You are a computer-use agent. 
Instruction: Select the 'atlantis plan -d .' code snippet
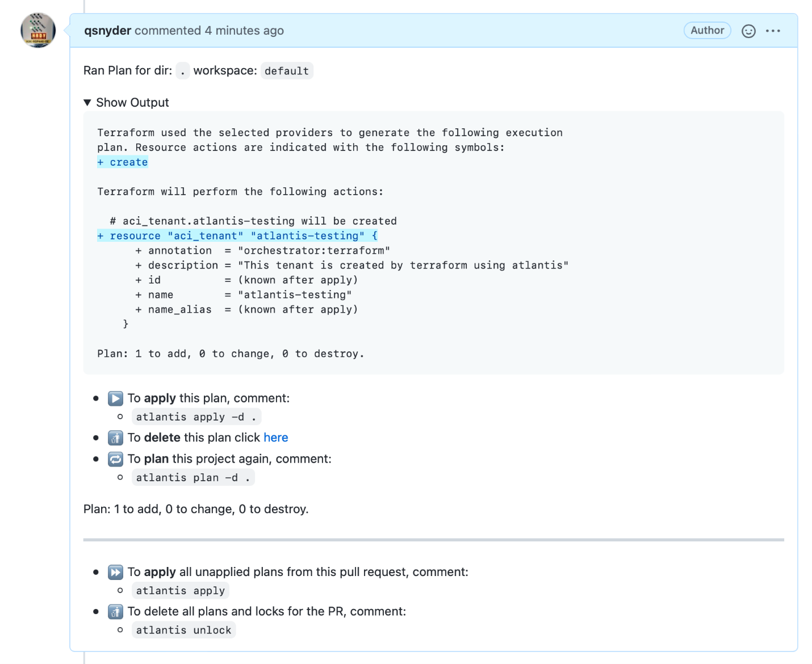192,477
